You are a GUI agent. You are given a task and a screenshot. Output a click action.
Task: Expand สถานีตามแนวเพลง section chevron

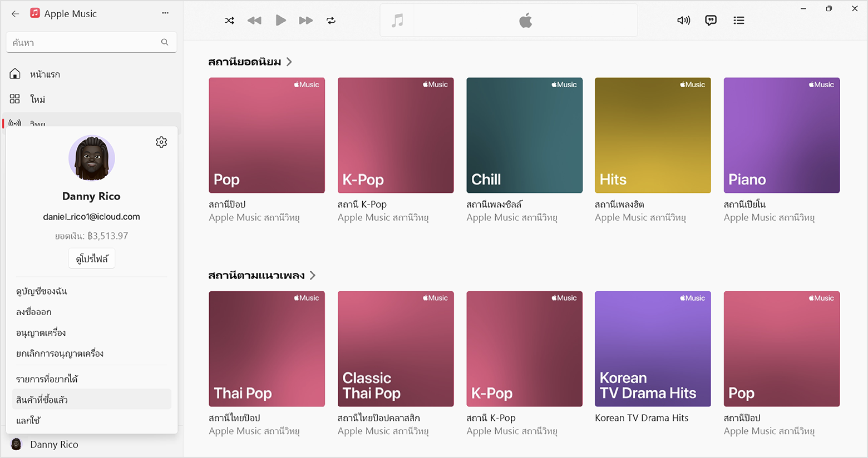313,276
